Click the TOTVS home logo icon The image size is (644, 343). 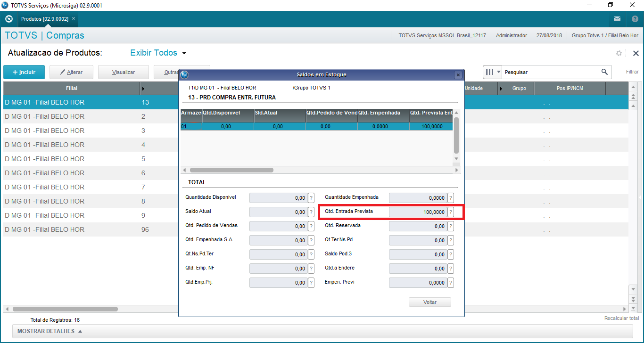[8, 19]
